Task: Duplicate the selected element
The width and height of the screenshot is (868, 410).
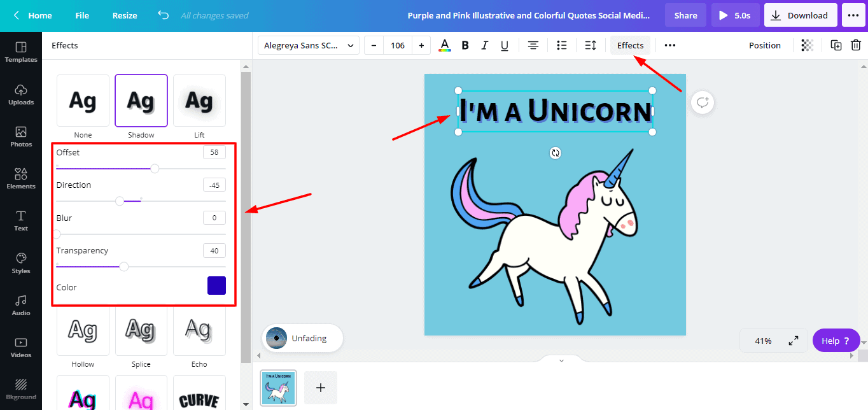Action: [836, 45]
